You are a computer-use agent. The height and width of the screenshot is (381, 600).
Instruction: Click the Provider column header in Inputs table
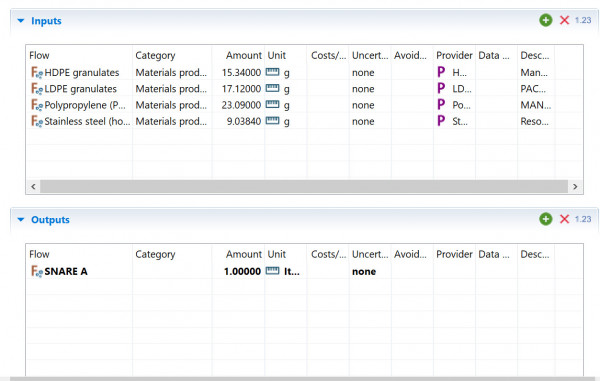click(x=454, y=55)
